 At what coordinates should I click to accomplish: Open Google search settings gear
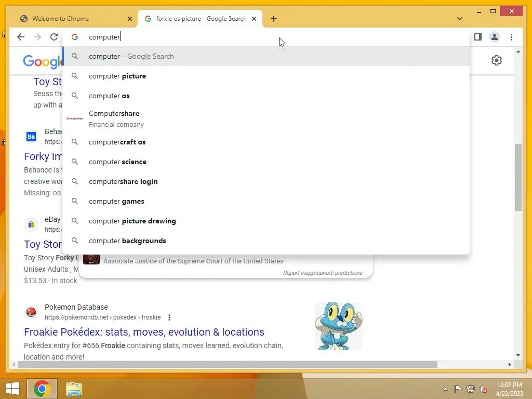pyautogui.click(x=496, y=60)
